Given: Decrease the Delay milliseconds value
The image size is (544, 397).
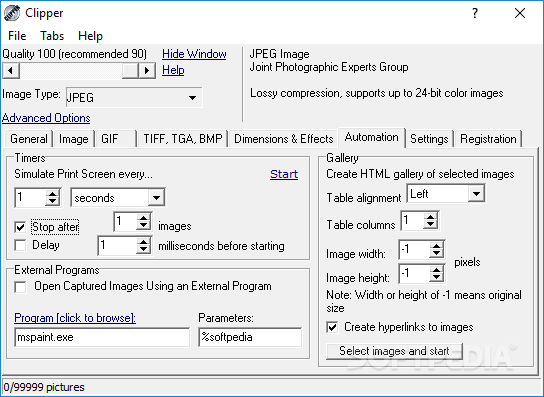Looking at the screenshot, I should pos(143,250).
